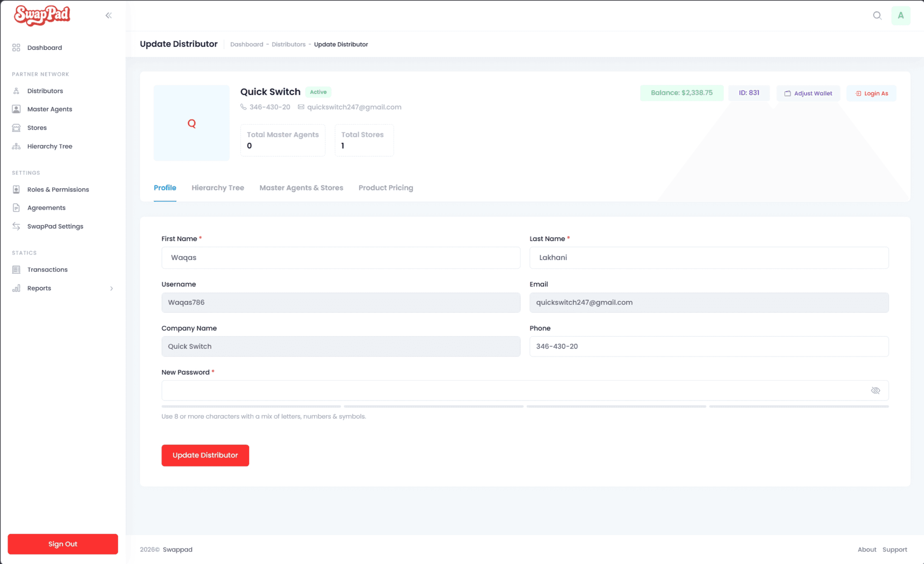Click the 346-430-20 phone number in the header
This screenshot has height=564, width=924.
(270, 107)
